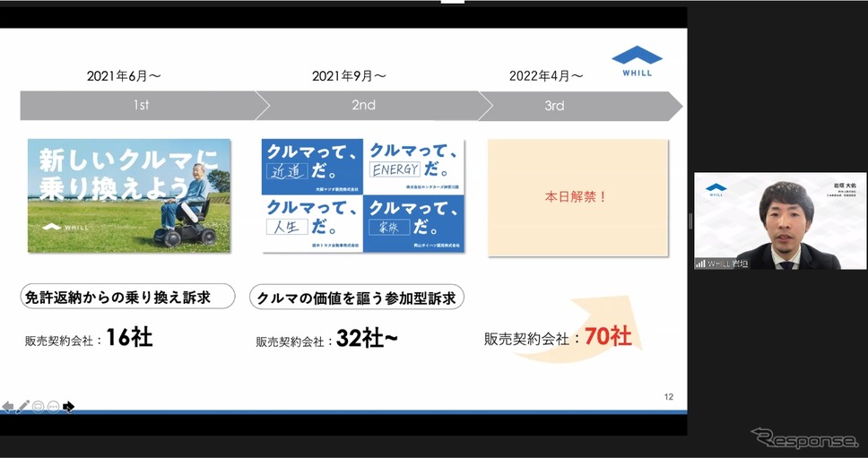Viewport: 868px width, 458px height.
Task: Click the "2021年9月～" date label
Action: [349, 76]
